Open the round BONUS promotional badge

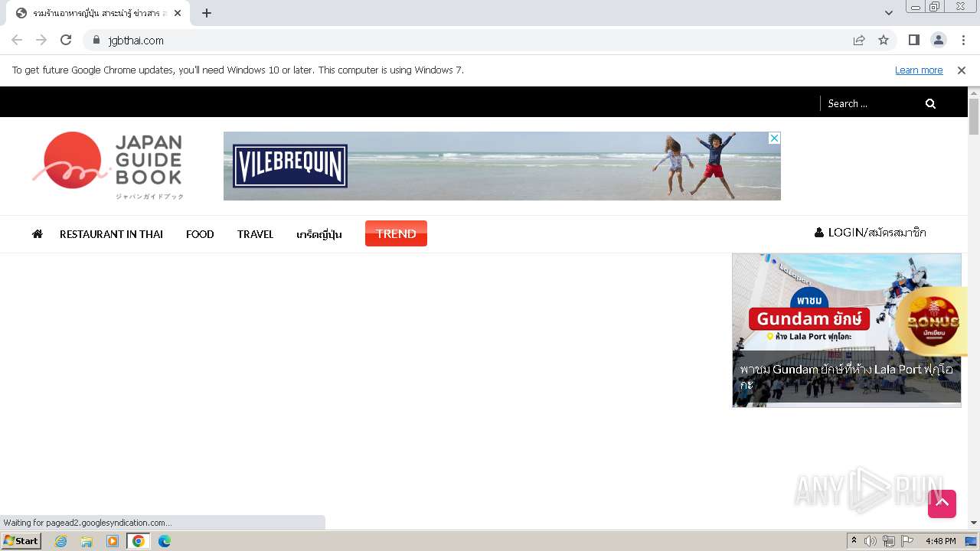pos(932,321)
